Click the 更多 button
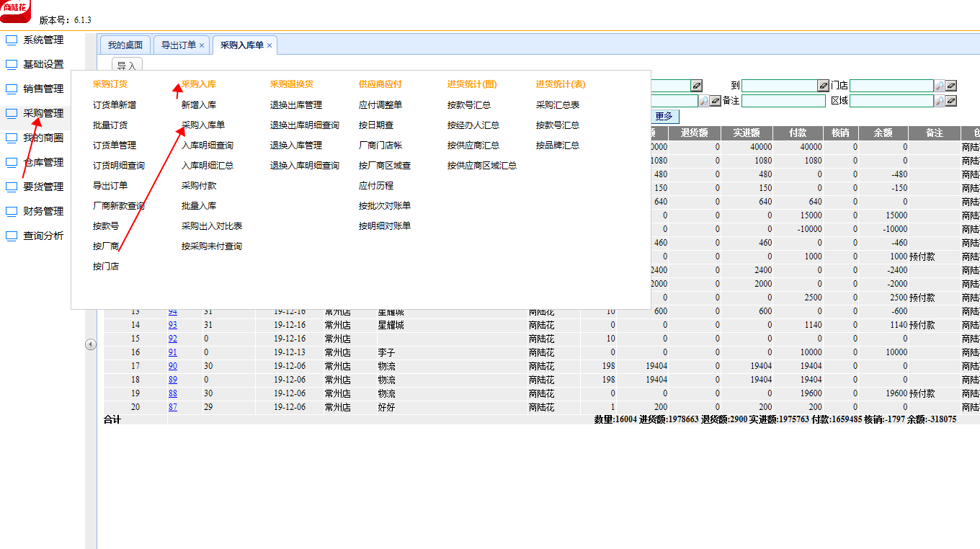 pyautogui.click(x=664, y=117)
